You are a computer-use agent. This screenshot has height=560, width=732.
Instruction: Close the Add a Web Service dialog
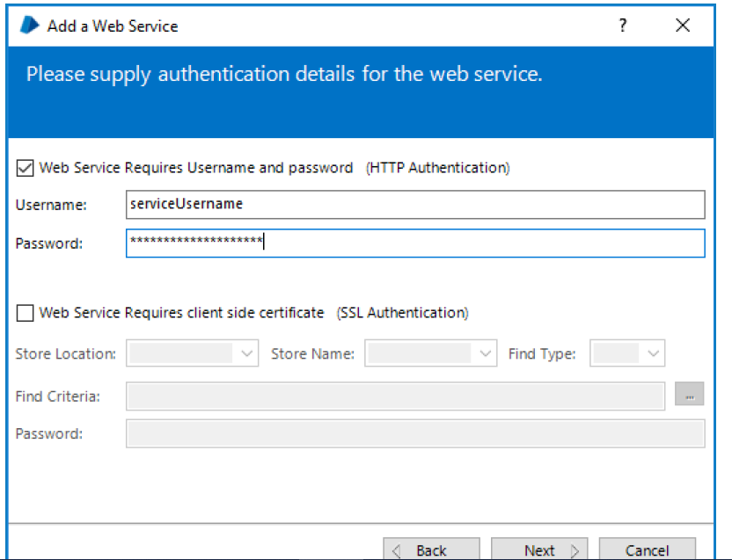point(683,25)
